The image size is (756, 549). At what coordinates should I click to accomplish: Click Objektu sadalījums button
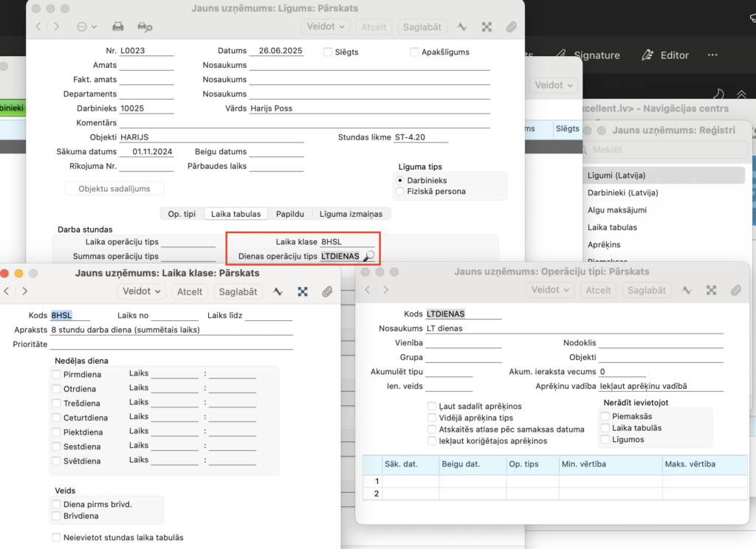pyautogui.click(x=114, y=188)
